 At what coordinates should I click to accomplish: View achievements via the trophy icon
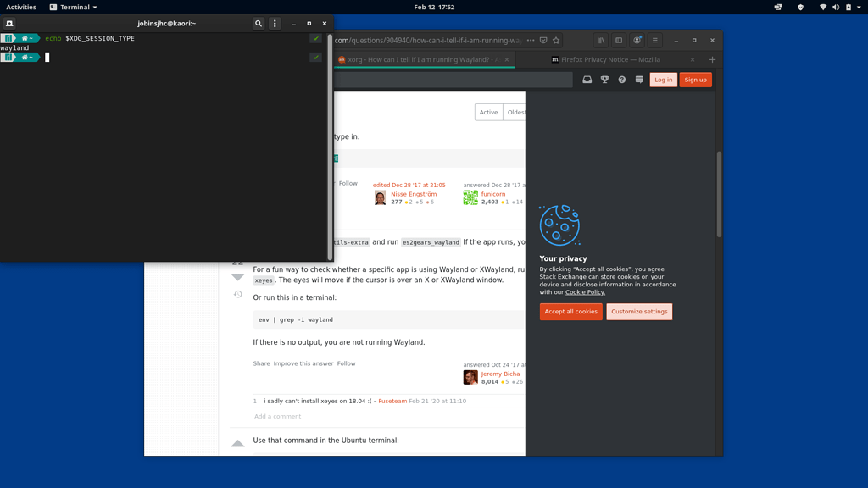click(605, 79)
